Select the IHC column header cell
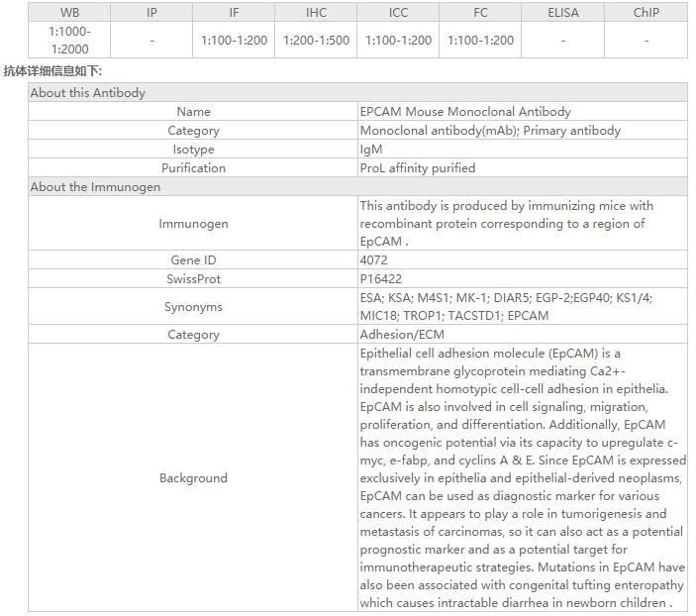Viewport: 696px width, 616px height. click(x=316, y=13)
